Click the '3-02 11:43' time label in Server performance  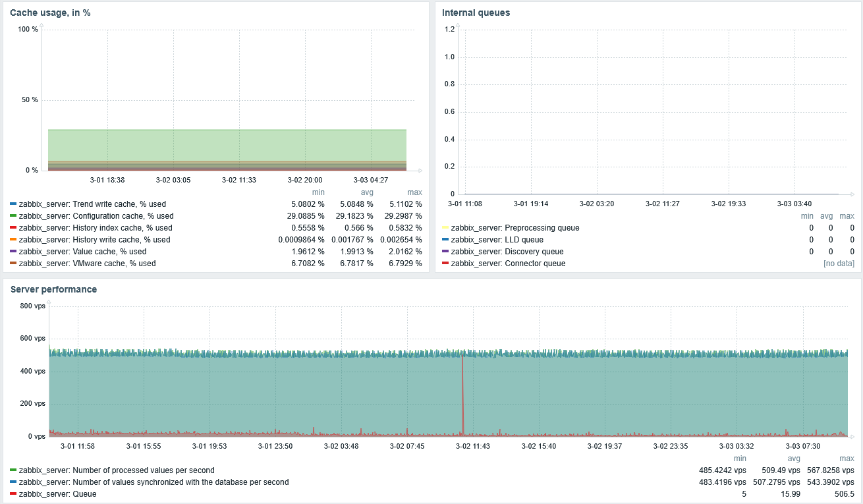(473, 446)
